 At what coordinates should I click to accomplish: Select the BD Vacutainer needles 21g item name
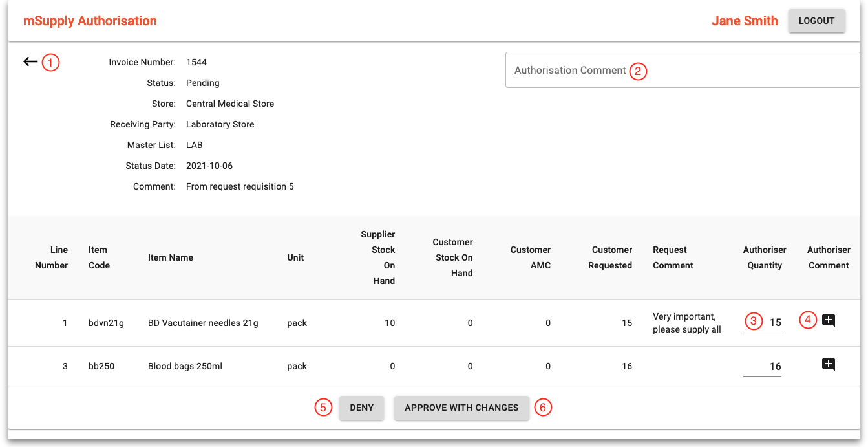(203, 323)
